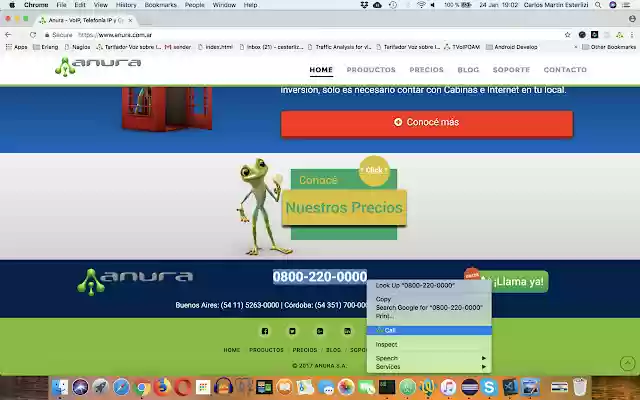Open Safari from the Dock
The width and height of the screenshot is (640, 400).
coord(121,387)
